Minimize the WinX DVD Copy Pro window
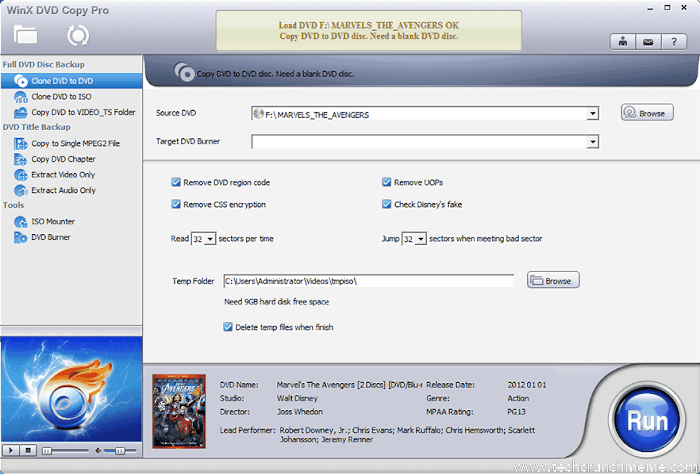Screen dimensions: 700x475 [650, 8]
